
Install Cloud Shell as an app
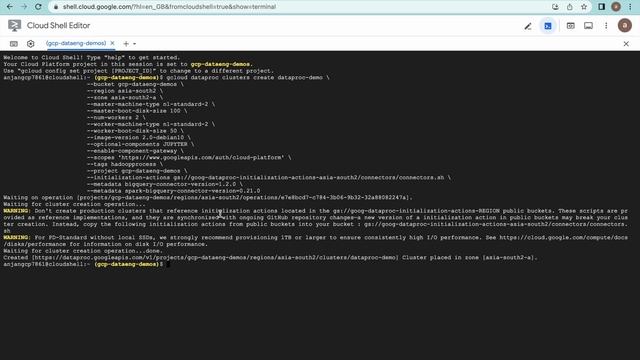pyautogui.click(x=555, y=7)
